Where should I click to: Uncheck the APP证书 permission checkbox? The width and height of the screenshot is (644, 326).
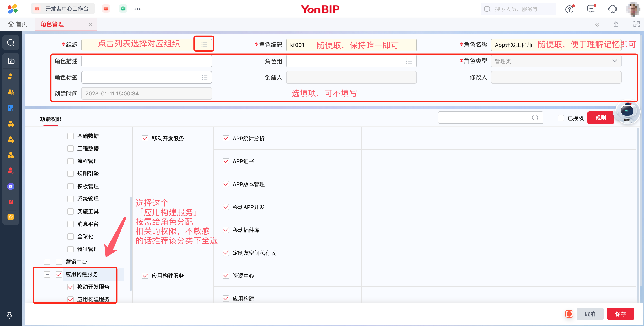point(226,161)
